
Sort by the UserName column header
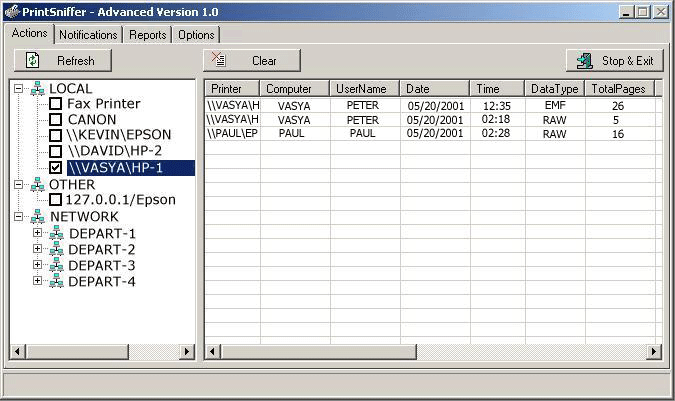[x=365, y=89]
